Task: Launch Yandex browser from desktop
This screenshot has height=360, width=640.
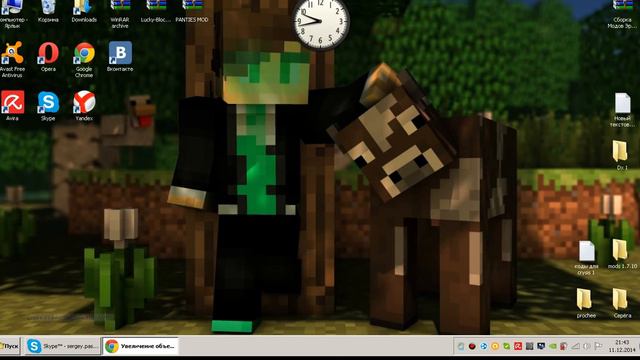Action: coord(84,106)
